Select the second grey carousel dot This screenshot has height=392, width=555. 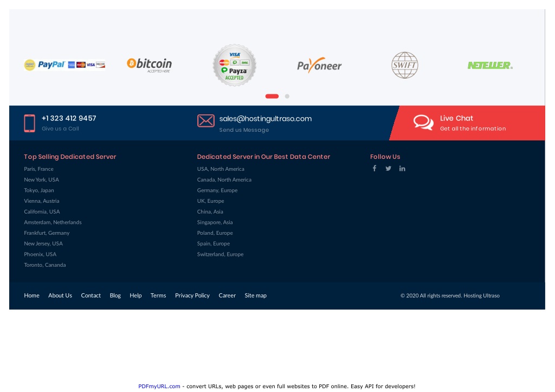287,97
